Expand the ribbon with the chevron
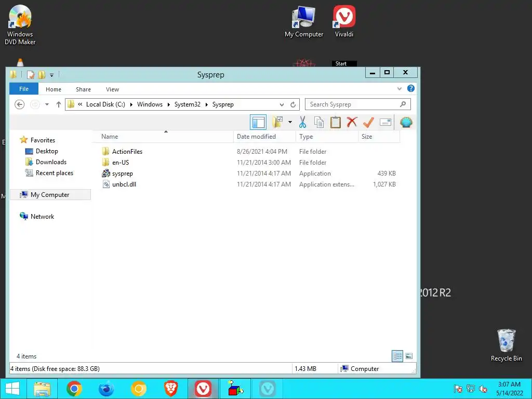 click(x=400, y=89)
